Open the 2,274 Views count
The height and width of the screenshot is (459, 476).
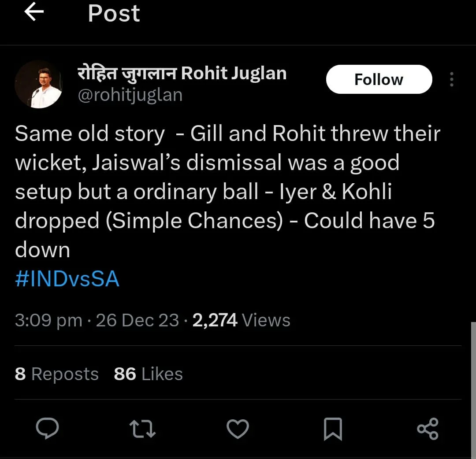tap(242, 320)
